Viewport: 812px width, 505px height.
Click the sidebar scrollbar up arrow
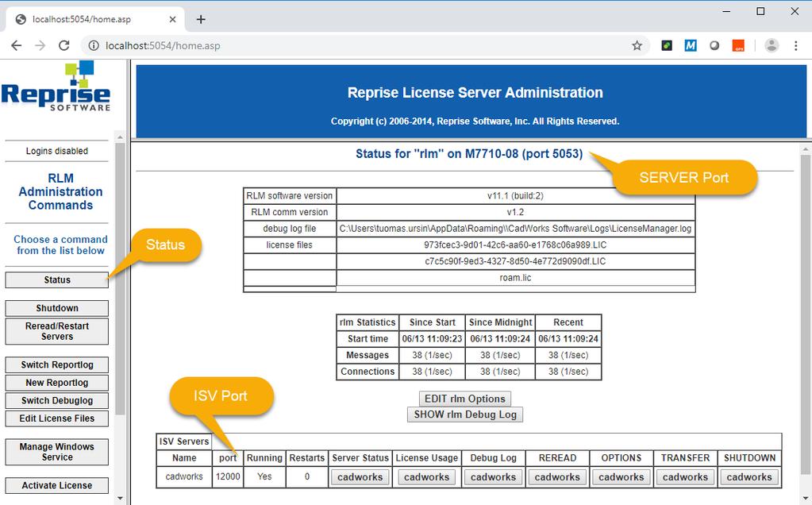[120, 137]
